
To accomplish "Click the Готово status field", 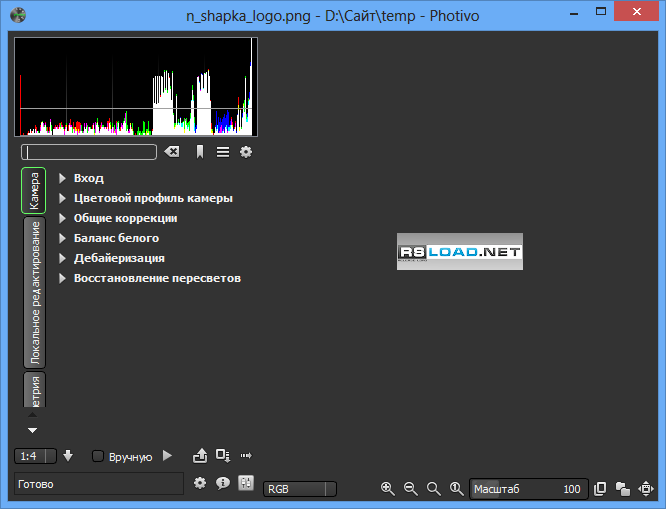I will [x=99, y=484].
